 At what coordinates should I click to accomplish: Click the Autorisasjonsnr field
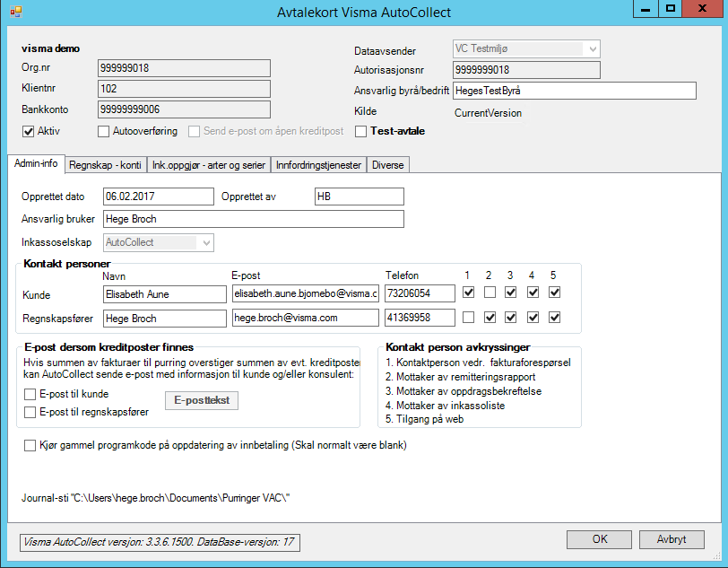click(526, 70)
